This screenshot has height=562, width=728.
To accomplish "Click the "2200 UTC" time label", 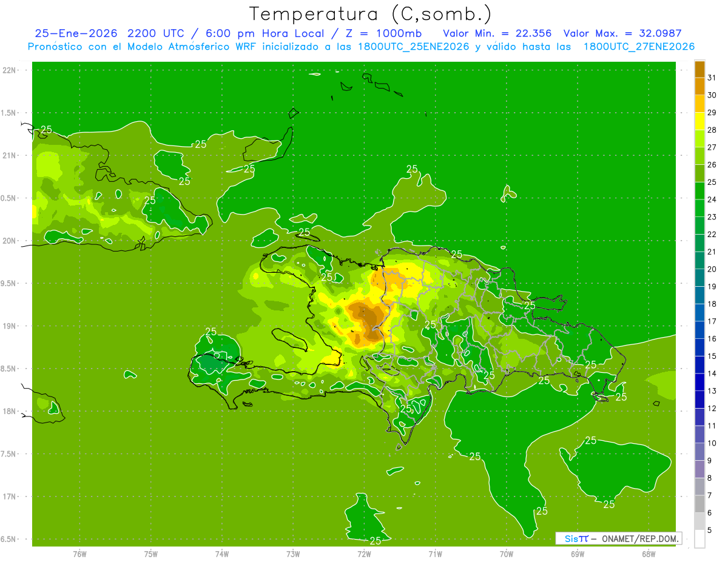I will (x=157, y=33).
